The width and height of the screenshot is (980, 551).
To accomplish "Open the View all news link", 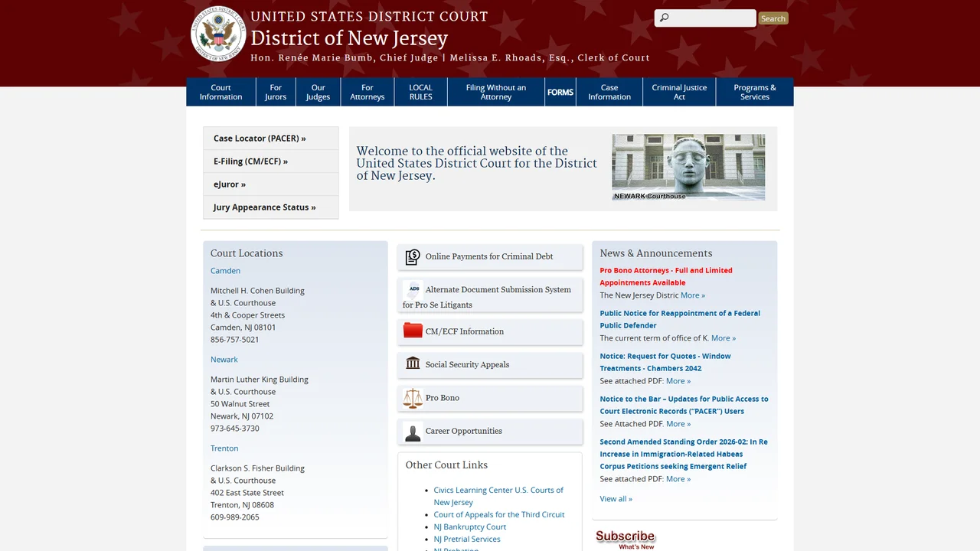I will (x=616, y=499).
